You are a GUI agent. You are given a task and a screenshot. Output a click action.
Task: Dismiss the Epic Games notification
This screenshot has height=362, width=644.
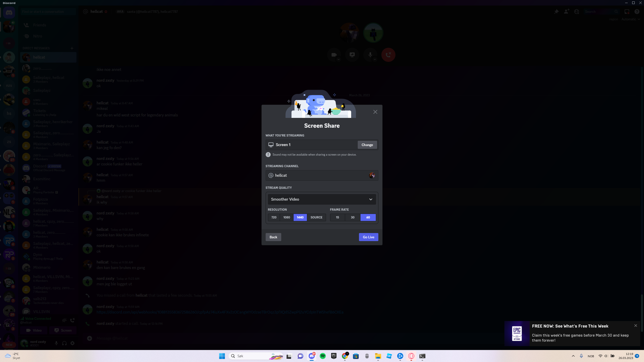click(636, 326)
